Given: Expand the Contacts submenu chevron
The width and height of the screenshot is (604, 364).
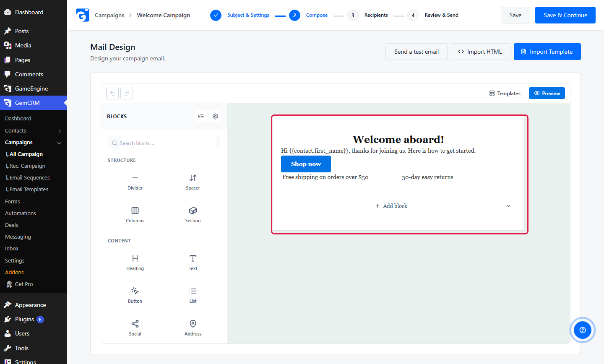Looking at the screenshot, I should 60,131.
